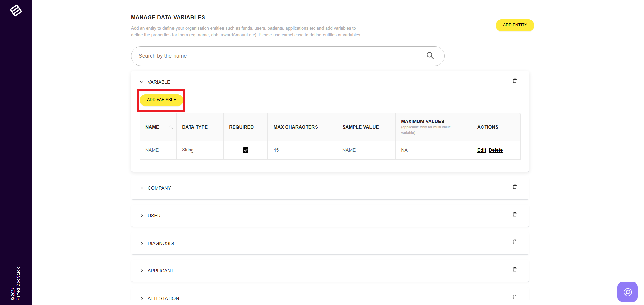
Task: Expand the DIAGNOSIS entity section
Action: coord(142,243)
